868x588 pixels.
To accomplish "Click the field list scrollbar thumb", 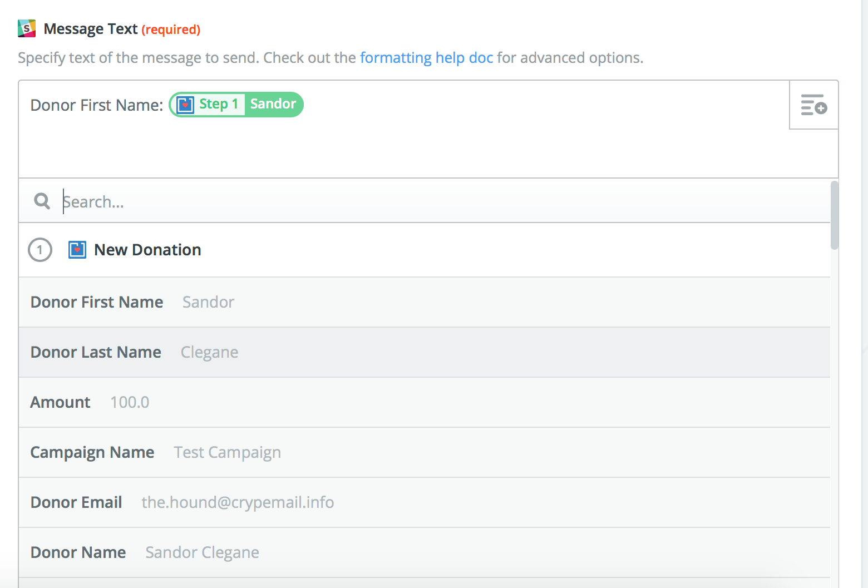I will tap(834, 215).
